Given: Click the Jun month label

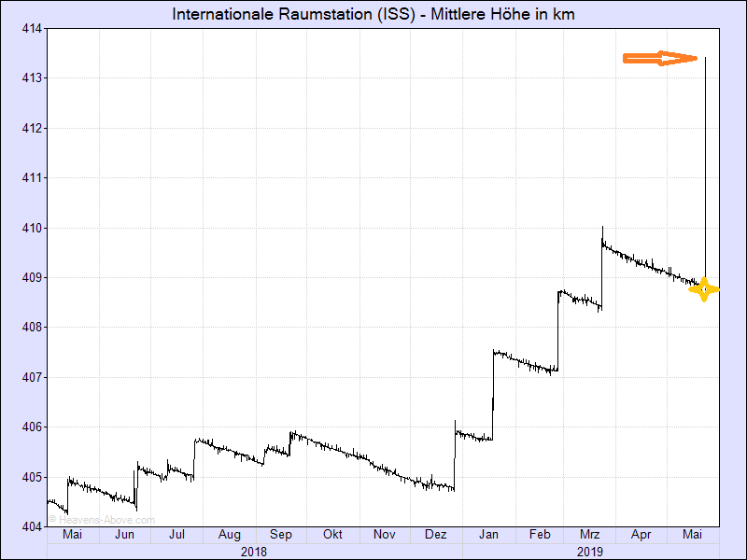Looking at the screenshot, I should 125,535.
